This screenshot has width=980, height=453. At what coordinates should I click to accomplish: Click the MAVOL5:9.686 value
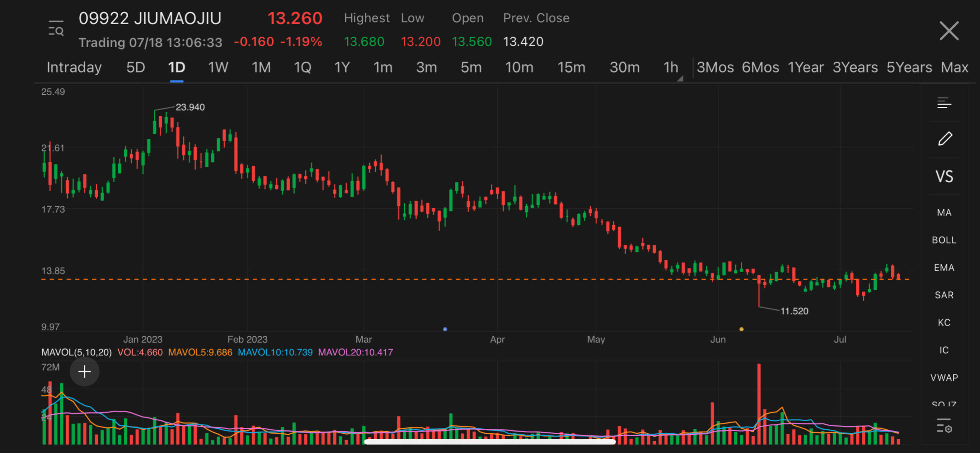point(200,352)
